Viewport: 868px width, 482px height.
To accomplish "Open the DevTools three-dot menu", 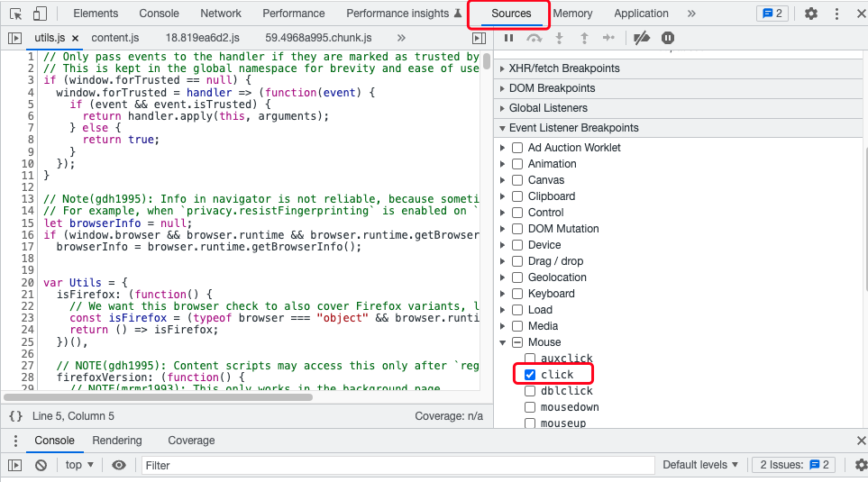I will click(836, 14).
